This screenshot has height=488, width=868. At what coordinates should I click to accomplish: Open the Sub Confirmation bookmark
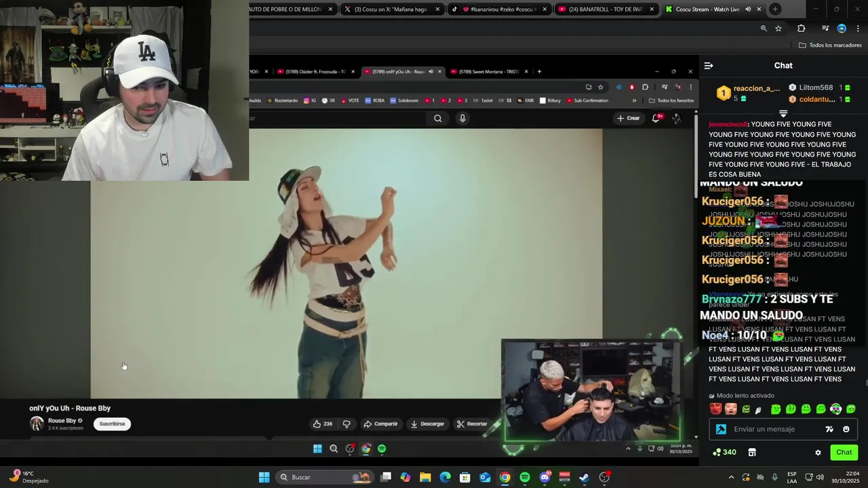coord(587,100)
